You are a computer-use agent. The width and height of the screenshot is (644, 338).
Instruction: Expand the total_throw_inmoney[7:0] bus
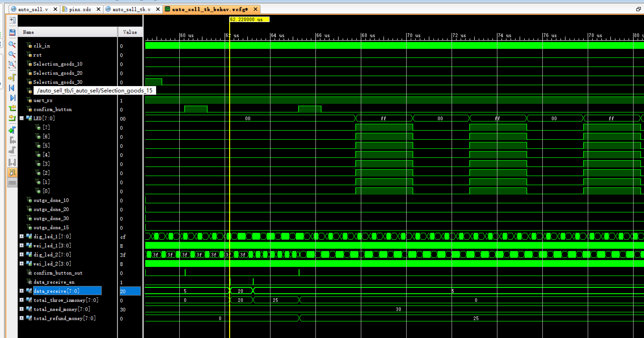[22, 300]
